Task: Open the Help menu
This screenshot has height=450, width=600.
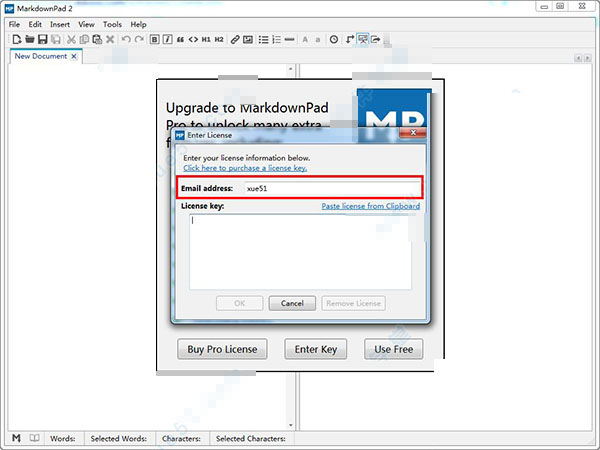Action: coord(138,24)
